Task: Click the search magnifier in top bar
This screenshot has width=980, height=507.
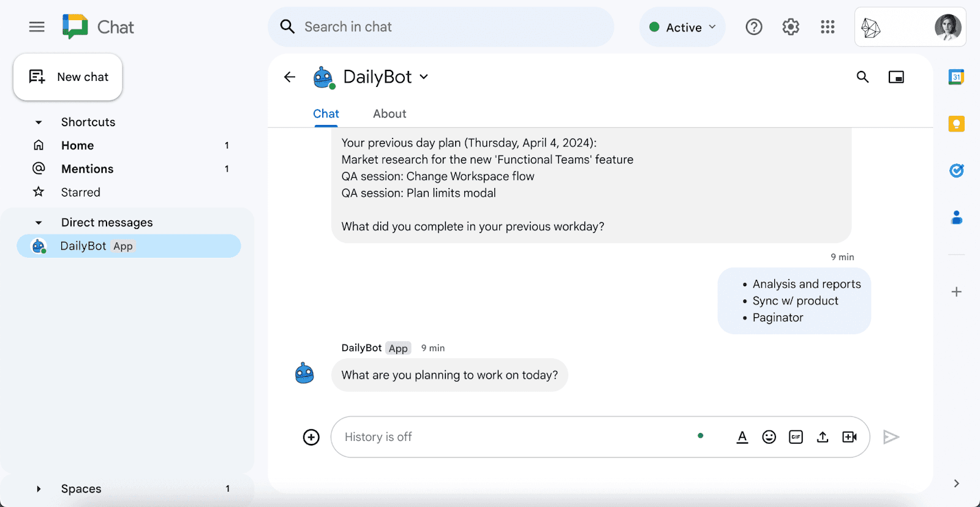Action: pos(287,27)
